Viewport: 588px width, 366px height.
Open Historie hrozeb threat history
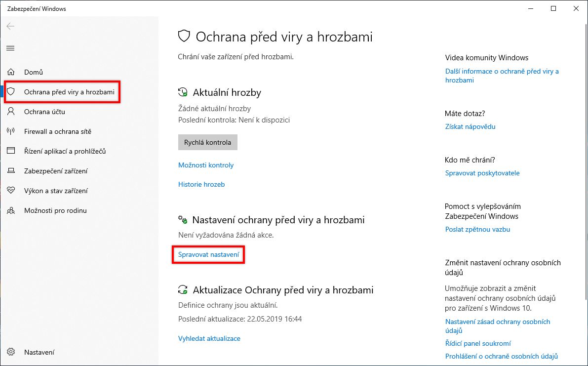pyautogui.click(x=201, y=184)
